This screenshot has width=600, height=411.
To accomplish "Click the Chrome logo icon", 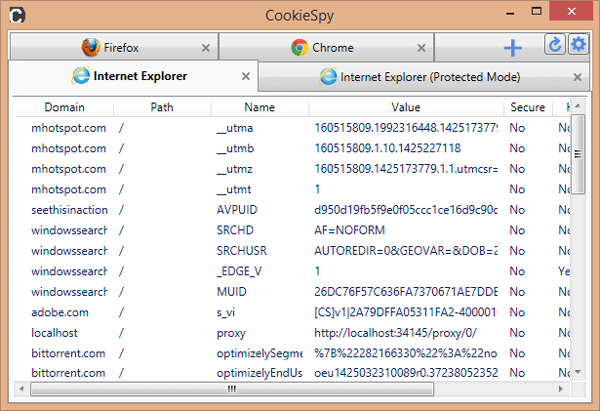I will click(x=299, y=47).
